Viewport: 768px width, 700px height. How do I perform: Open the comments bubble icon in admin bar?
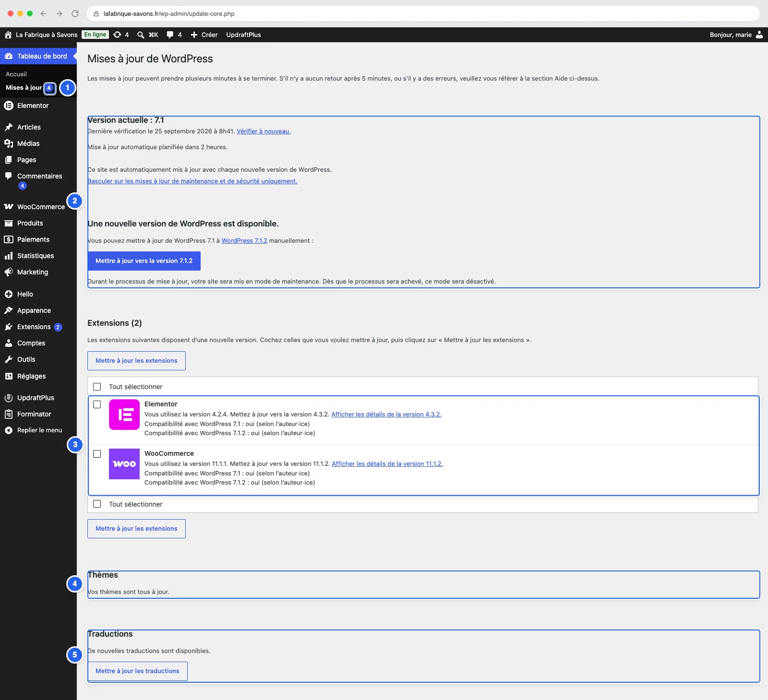[170, 35]
